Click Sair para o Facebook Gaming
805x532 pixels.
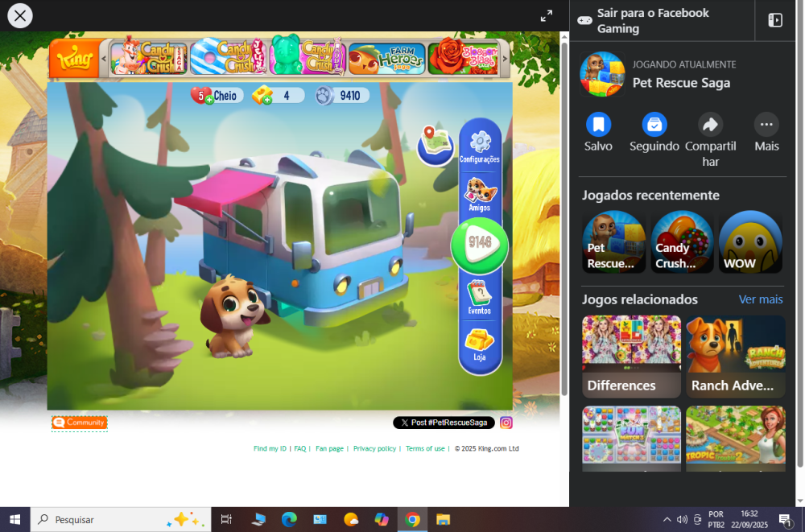tap(663, 21)
